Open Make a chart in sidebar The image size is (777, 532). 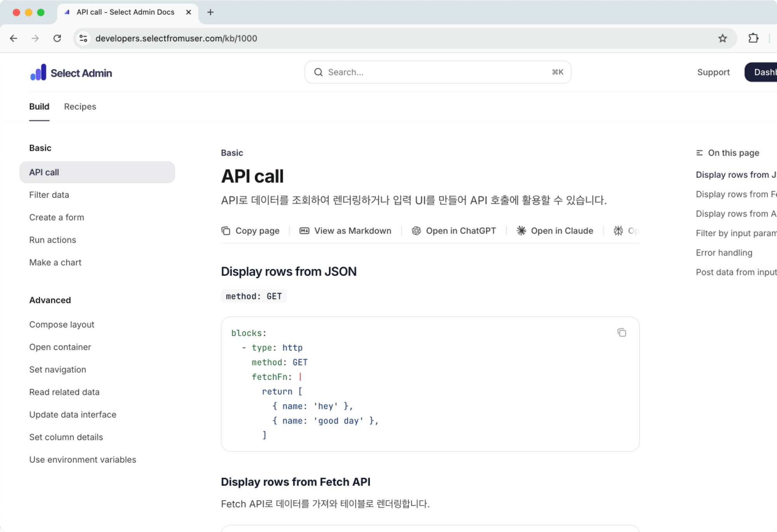click(55, 262)
